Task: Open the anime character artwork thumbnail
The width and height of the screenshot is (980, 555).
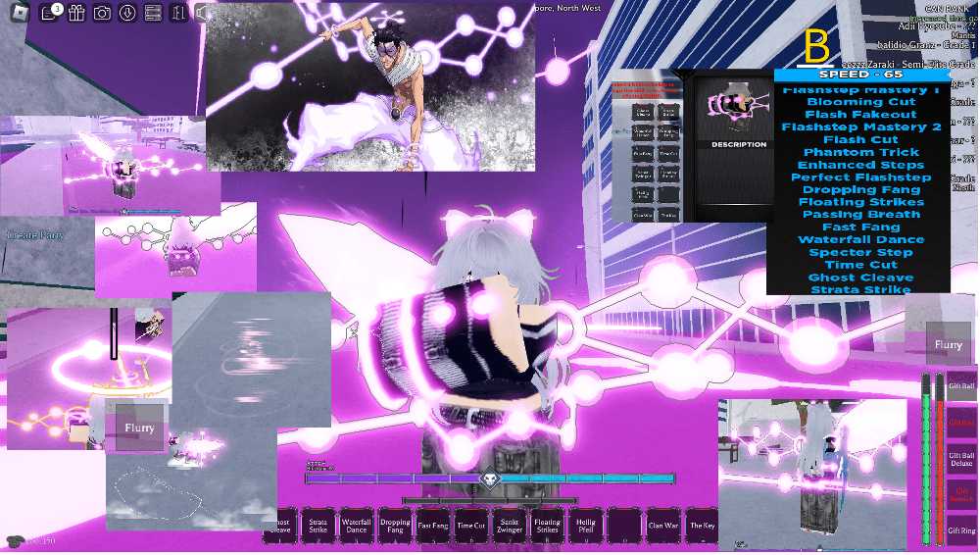Action: (370, 87)
